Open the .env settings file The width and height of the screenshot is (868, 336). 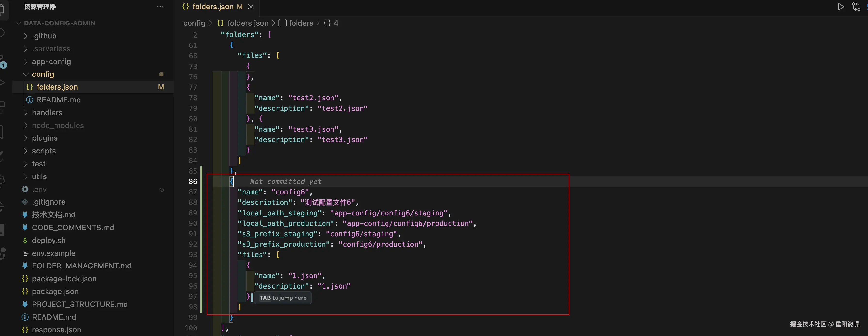click(x=39, y=189)
